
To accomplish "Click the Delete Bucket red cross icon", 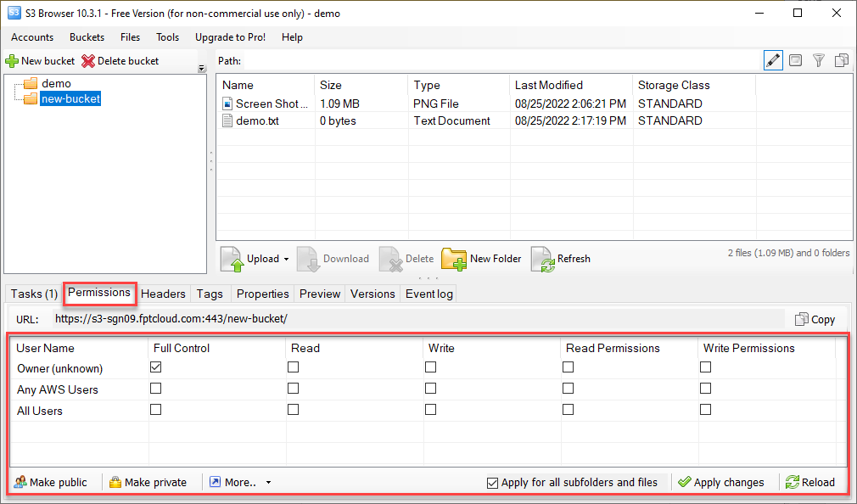I will (x=87, y=60).
